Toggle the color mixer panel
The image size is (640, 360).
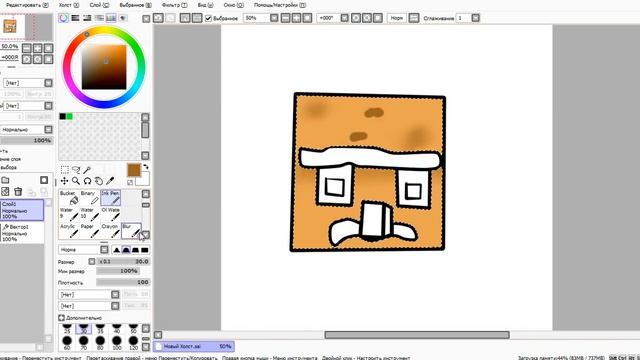click(99, 18)
